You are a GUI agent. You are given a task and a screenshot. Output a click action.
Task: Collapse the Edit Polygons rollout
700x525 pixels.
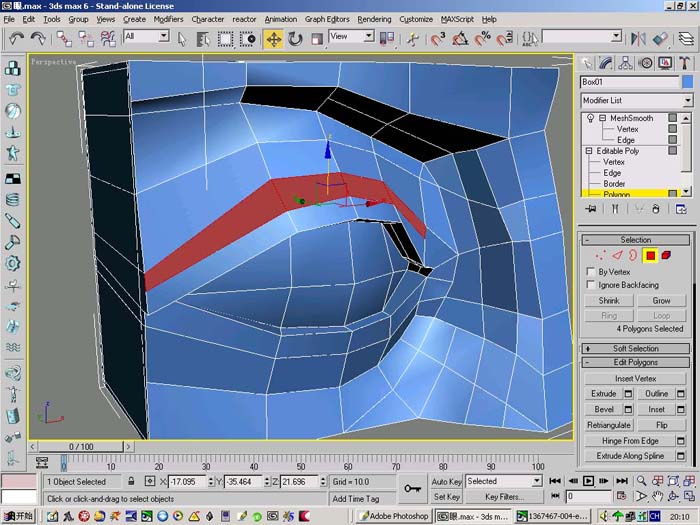pyautogui.click(x=636, y=362)
